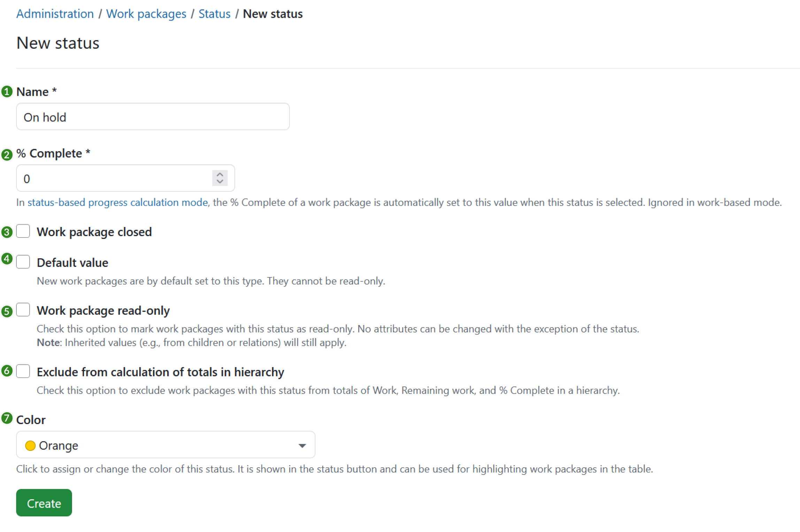Select the text On hold in Name field
This screenshot has height=532, width=800.
click(x=44, y=117)
